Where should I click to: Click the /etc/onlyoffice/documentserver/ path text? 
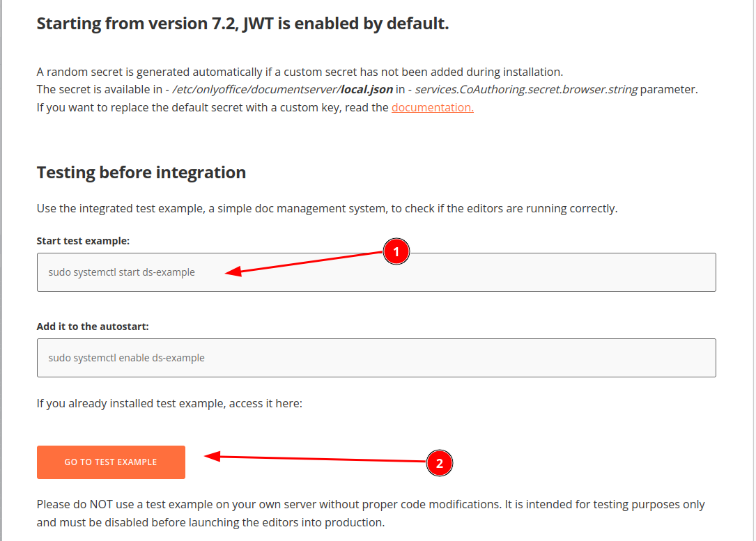click(256, 90)
